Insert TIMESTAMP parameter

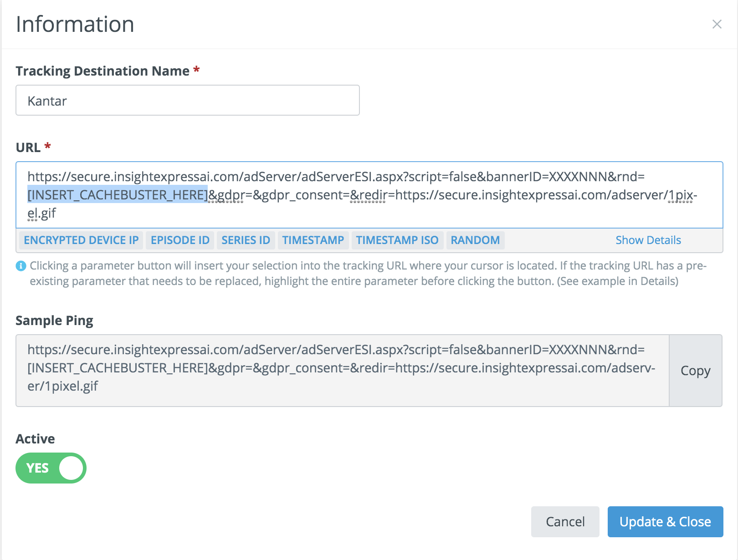313,240
